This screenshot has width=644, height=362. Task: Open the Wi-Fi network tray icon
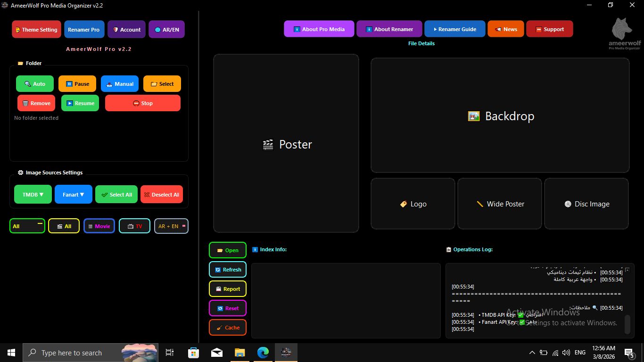point(555,353)
